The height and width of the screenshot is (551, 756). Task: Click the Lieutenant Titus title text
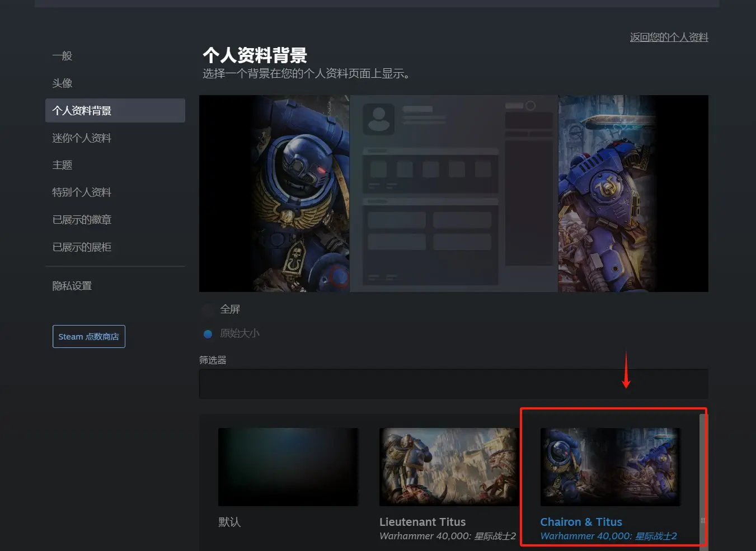[422, 522]
